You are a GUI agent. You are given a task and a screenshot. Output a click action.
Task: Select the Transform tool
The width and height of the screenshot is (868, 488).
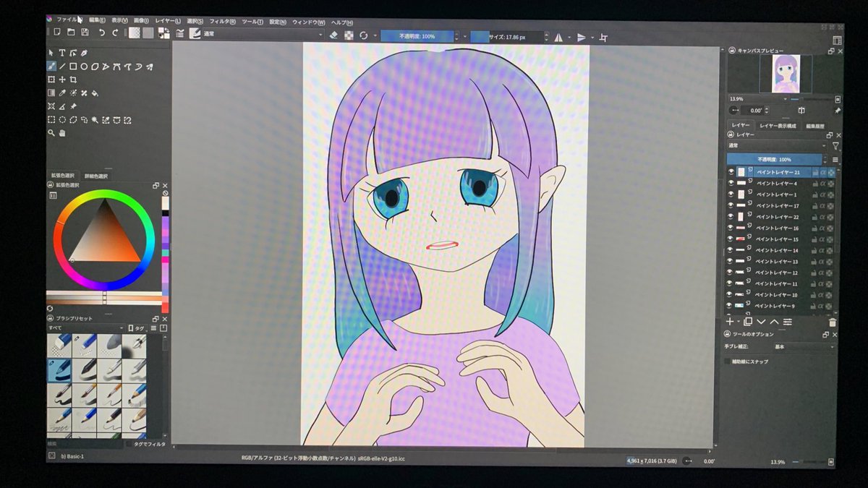[x=51, y=80]
